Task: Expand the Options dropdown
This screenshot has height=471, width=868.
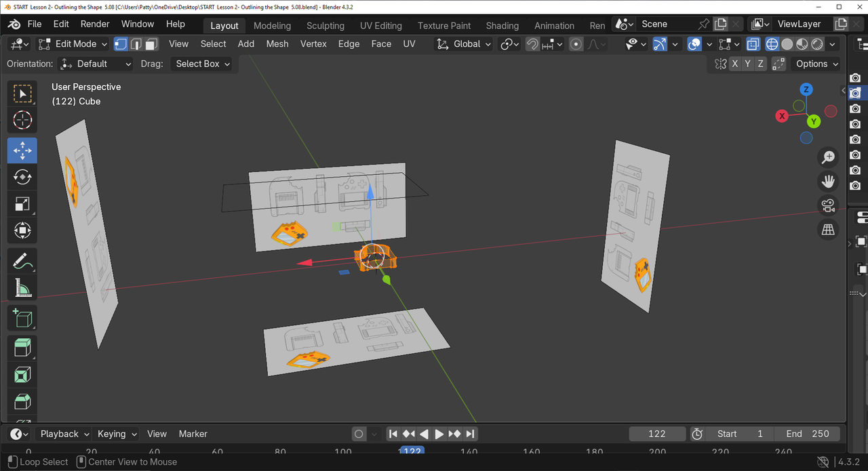Action: [816, 64]
